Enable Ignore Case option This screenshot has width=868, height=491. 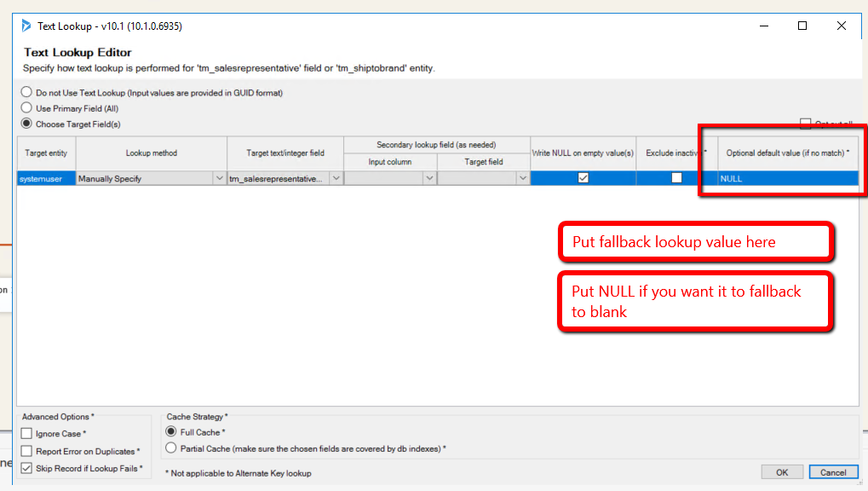pos(26,433)
